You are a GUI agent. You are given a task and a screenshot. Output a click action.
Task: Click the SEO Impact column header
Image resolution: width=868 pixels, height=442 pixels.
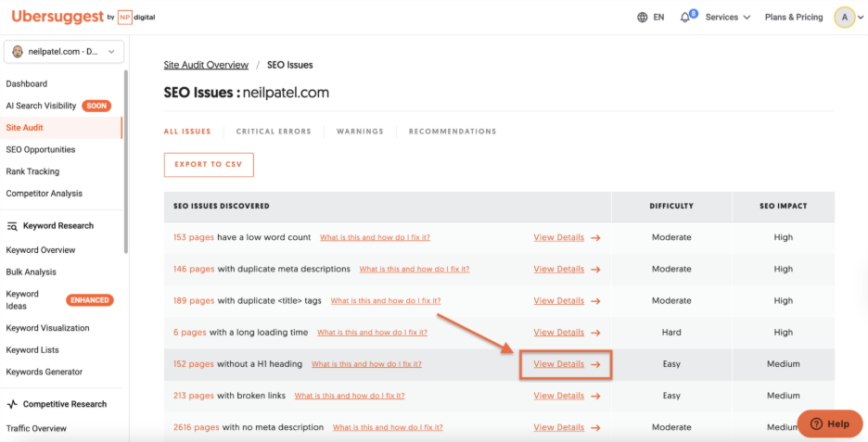pos(784,206)
